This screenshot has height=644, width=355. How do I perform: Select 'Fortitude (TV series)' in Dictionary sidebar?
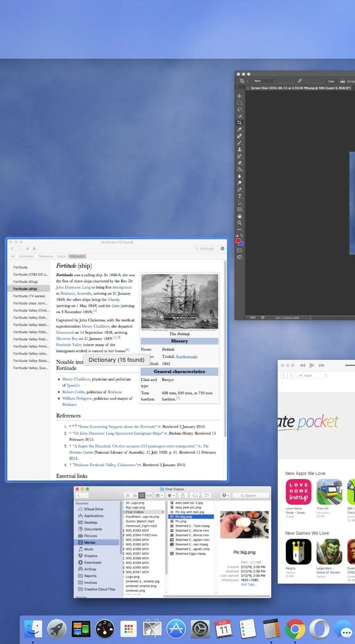(28, 296)
